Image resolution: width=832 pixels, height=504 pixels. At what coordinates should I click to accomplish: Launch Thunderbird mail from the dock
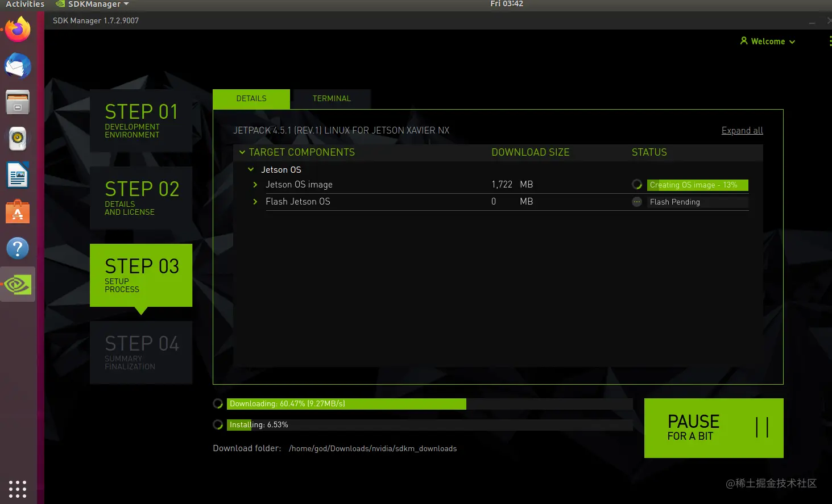[x=18, y=66]
